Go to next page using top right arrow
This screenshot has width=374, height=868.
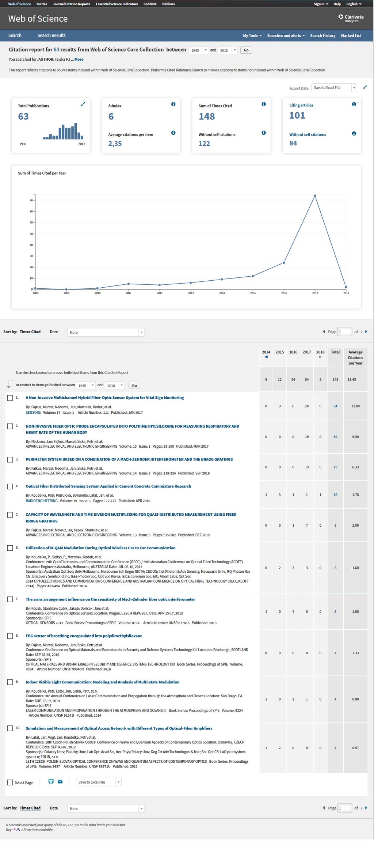(366, 331)
